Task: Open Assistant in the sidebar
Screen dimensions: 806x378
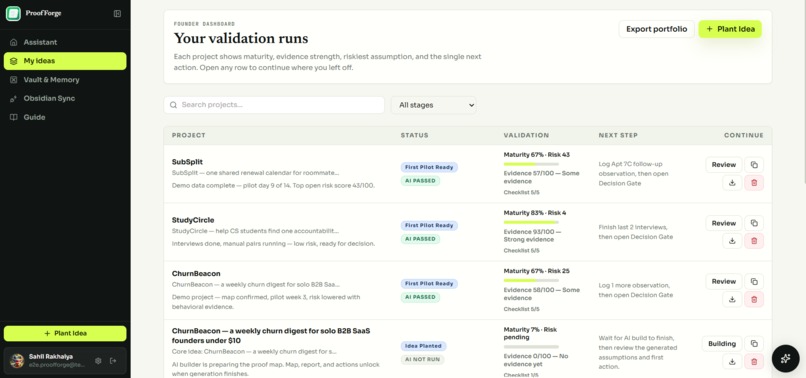Action: pos(65,42)
